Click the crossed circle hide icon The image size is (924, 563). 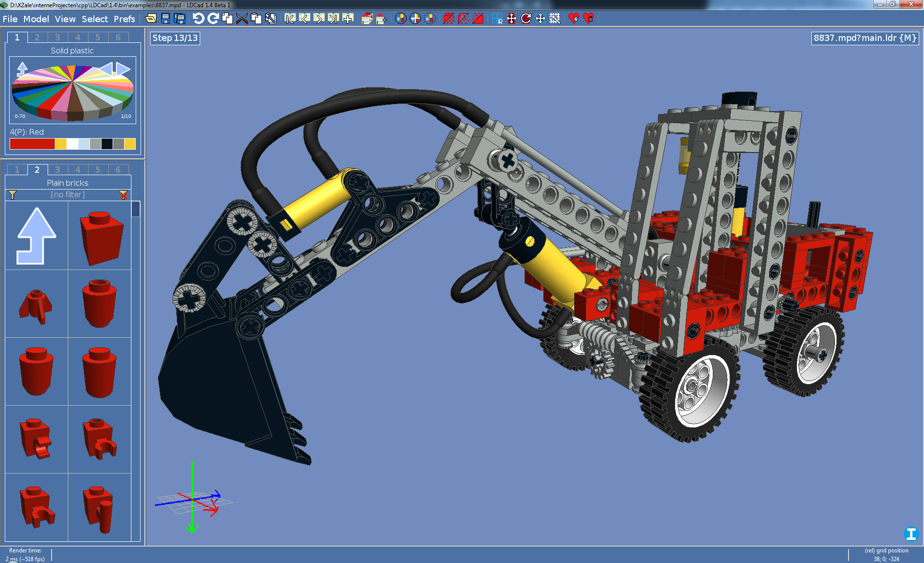(x=463, y=19)
